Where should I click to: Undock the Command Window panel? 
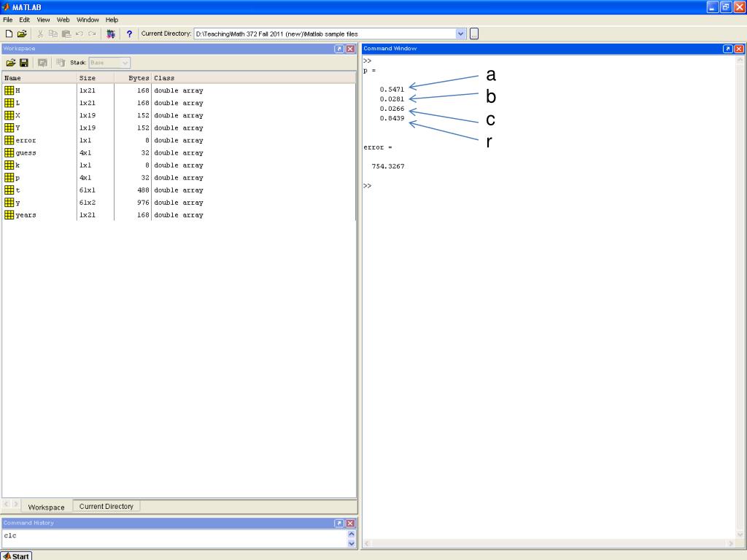point(727,49)
